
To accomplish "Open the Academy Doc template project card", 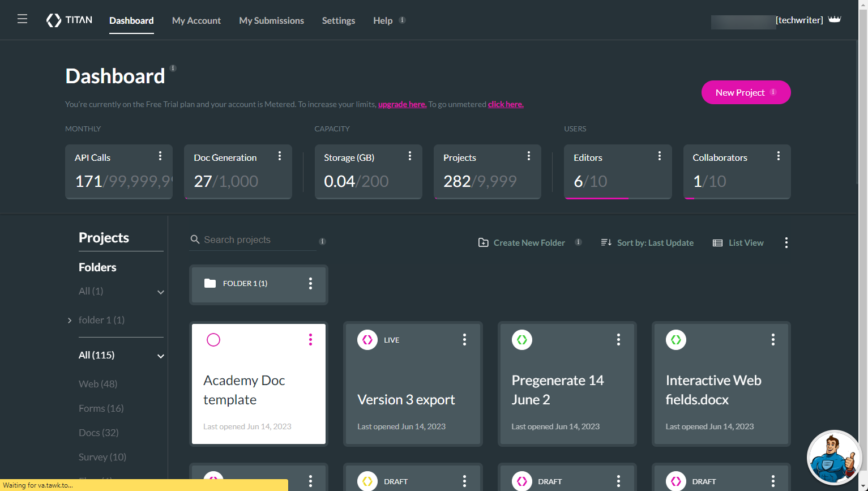I will click(259, 384).
